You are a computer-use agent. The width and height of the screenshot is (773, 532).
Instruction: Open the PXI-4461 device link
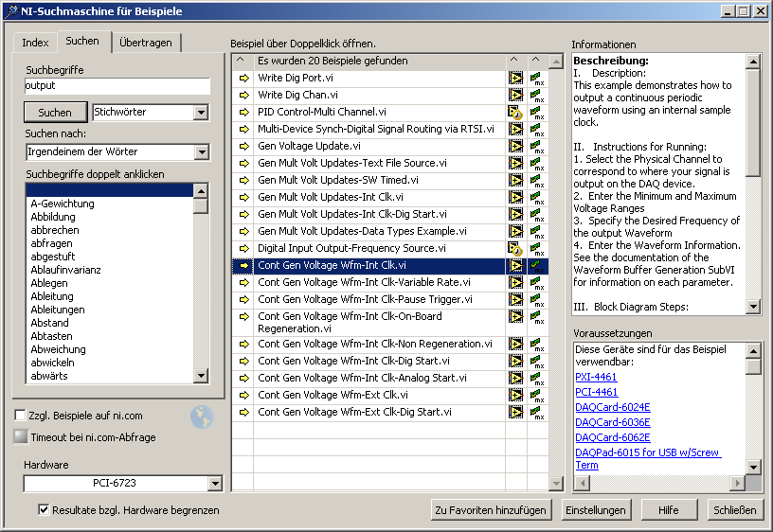click(596, 377)
